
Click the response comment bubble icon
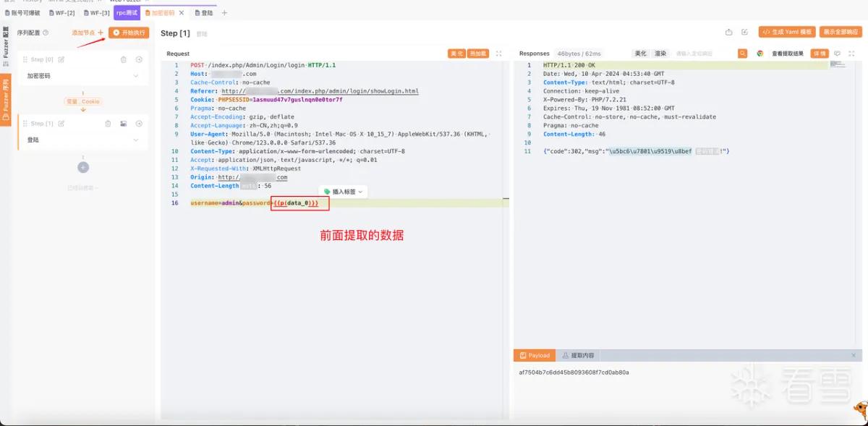[837, 54]
